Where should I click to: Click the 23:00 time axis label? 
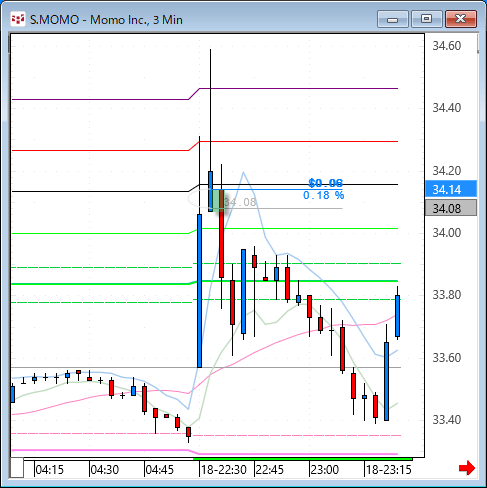[x=325, y=470]
